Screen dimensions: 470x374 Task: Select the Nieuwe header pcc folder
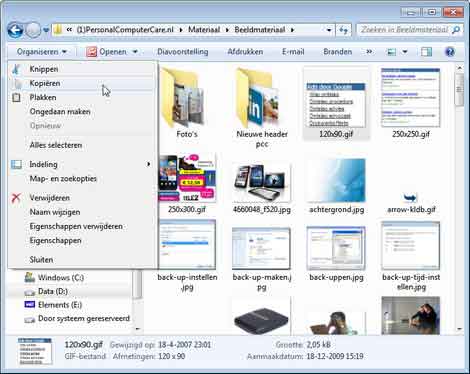(262, 107)
